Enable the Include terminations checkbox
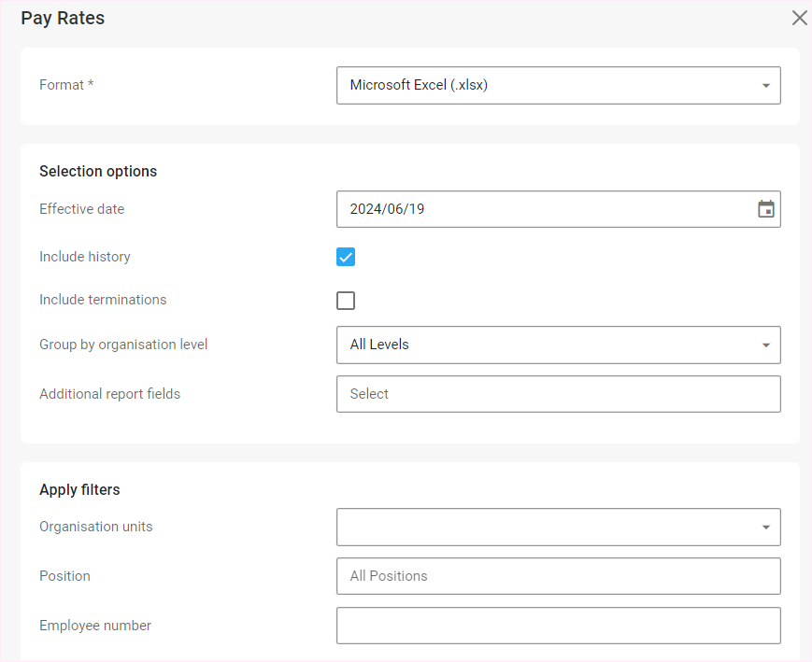 [x=346, y=300]
